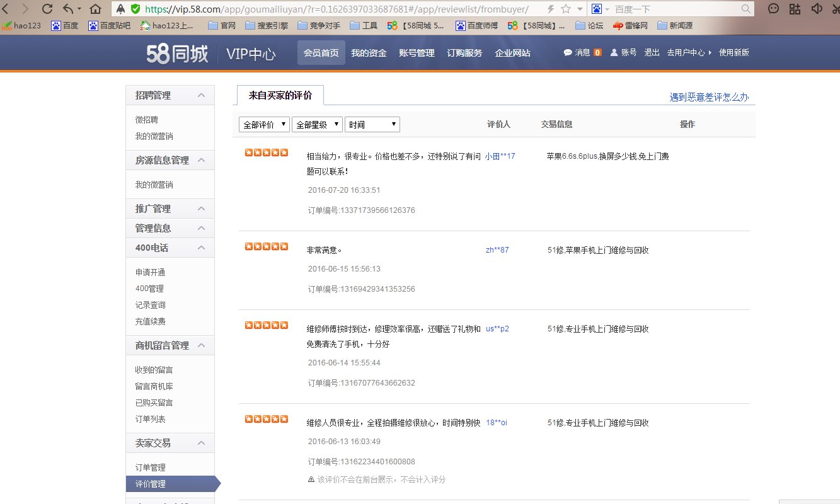Select the 来自买家的评价 tab

coord(279,94)
